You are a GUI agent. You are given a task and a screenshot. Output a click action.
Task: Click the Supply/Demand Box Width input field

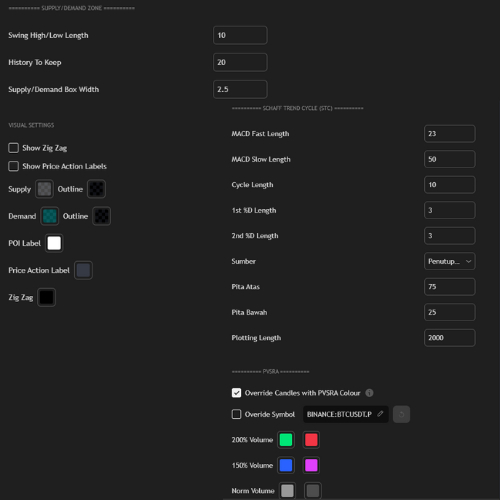click(240, 89)
